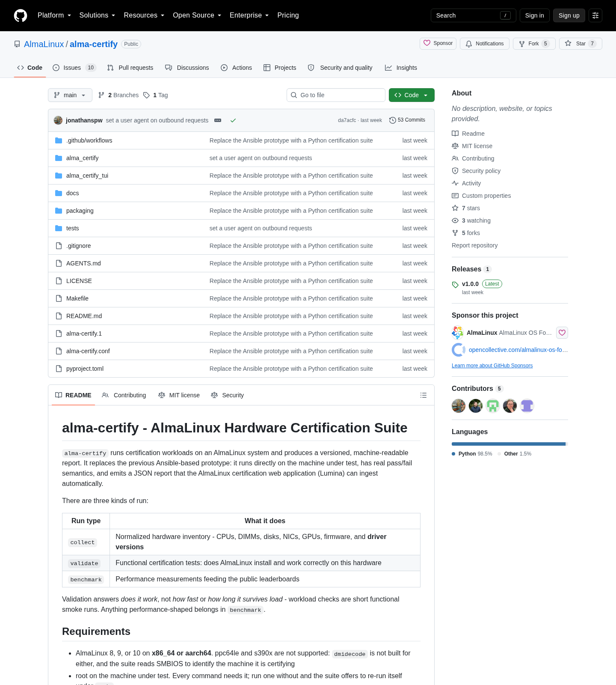Click the Go to file field

[336, 95]
